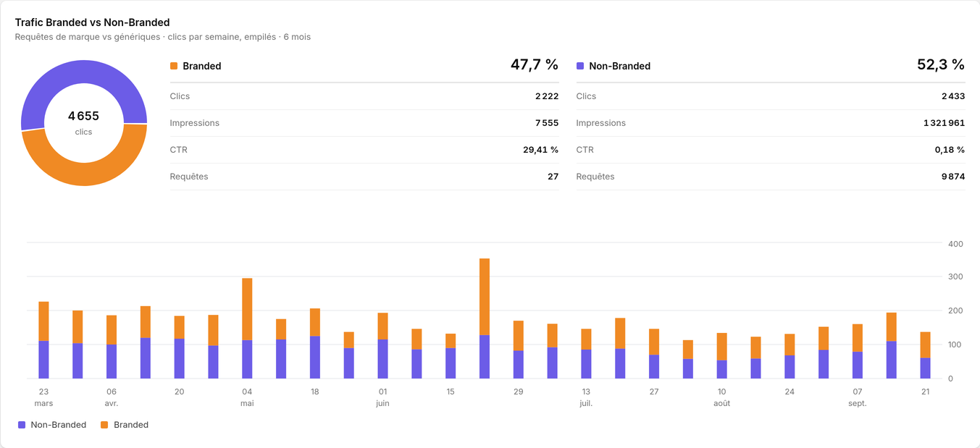Click the Non-Branded column heading label
The width and height of the screenshot is (980, 448).
(620, 66)
